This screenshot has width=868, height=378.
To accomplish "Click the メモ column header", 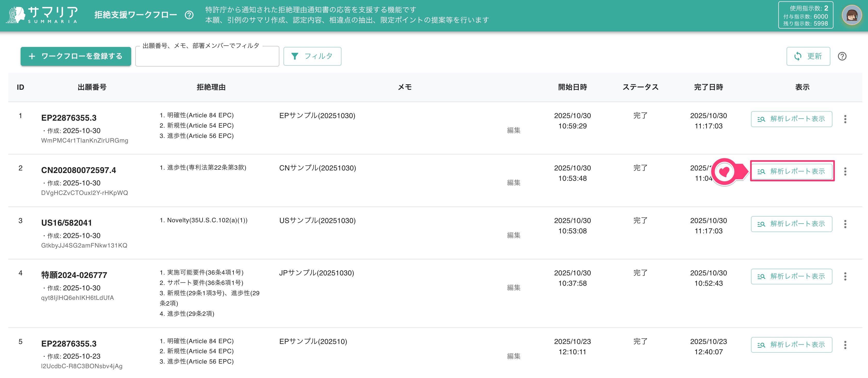I will (x=405, y=87).
